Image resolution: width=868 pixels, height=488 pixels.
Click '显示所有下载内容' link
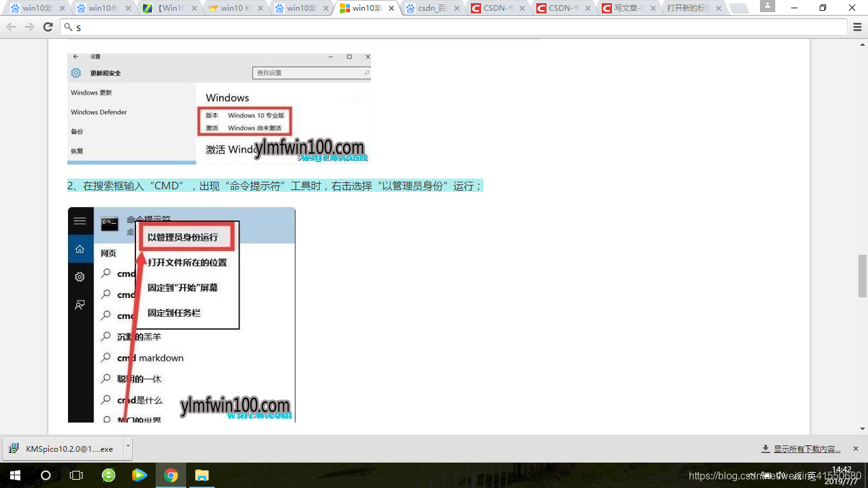click(806, 449)
